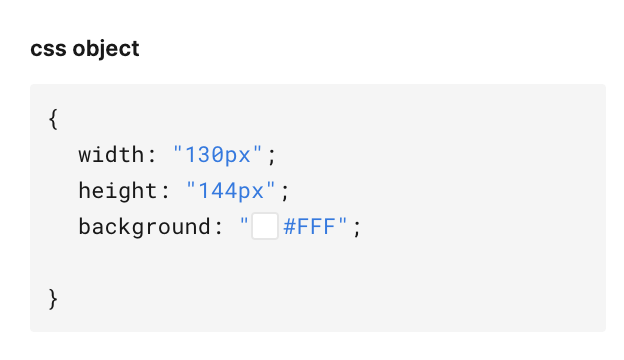Click the "css object" heading
The width and height of the screenshot is (624, 360).
pyautogui.click(x=85, y=49)
